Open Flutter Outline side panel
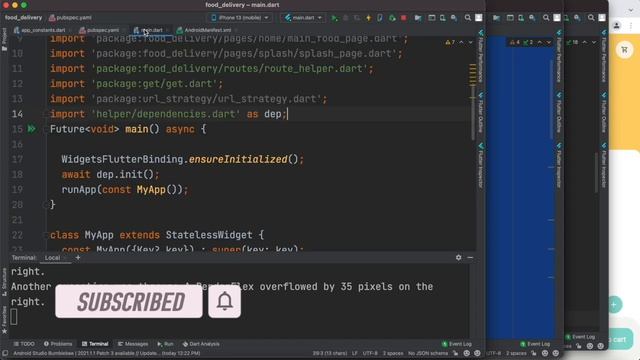Image resolution: width=640 pixels, height=360 pixels. pyautogui.click(x=481, y=113)
